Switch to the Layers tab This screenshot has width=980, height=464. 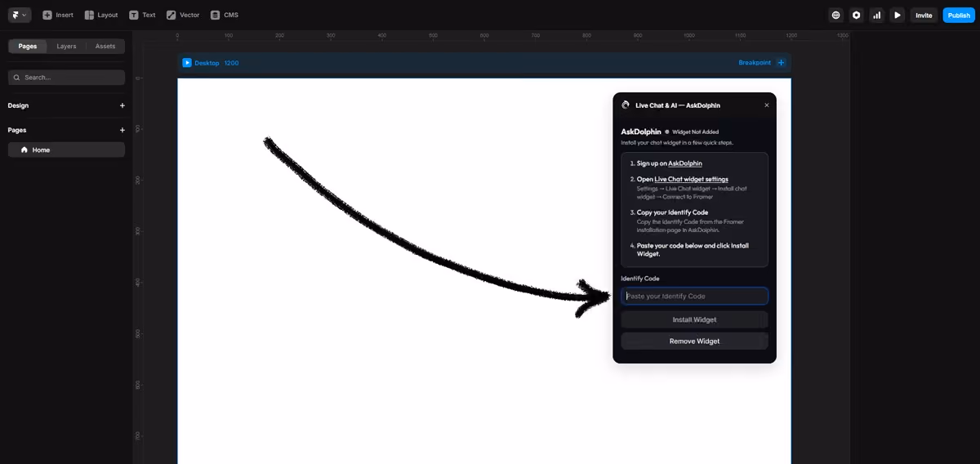(x=66, y=47)
